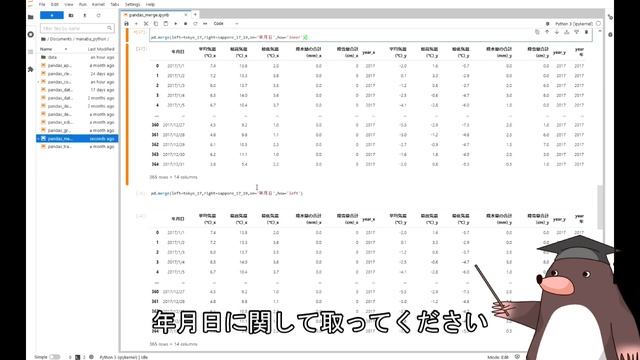Viewport: 640px width, 360px height.
Task: Select the pandas_gr notebook file
Action: click(77, 130)
